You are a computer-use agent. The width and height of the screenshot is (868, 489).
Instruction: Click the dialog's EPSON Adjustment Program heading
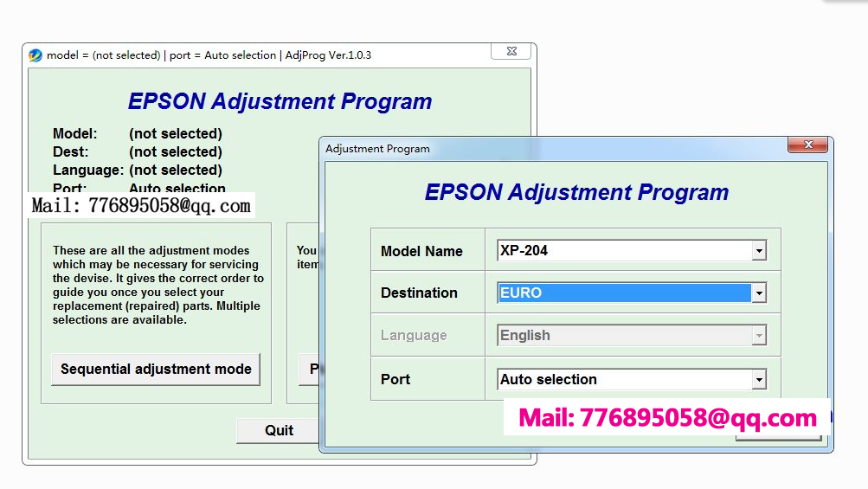pyautogui.click(x=576, y=192)
